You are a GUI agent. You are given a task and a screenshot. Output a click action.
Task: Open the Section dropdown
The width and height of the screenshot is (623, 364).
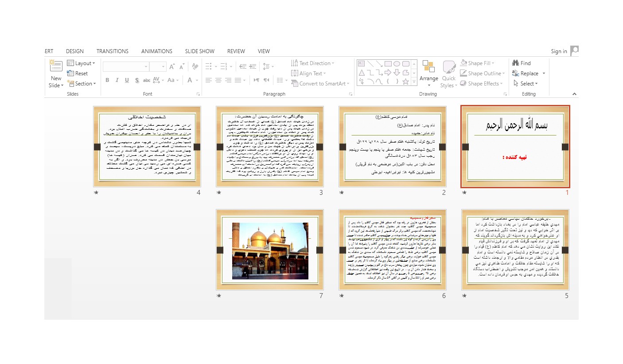[81, 84]
